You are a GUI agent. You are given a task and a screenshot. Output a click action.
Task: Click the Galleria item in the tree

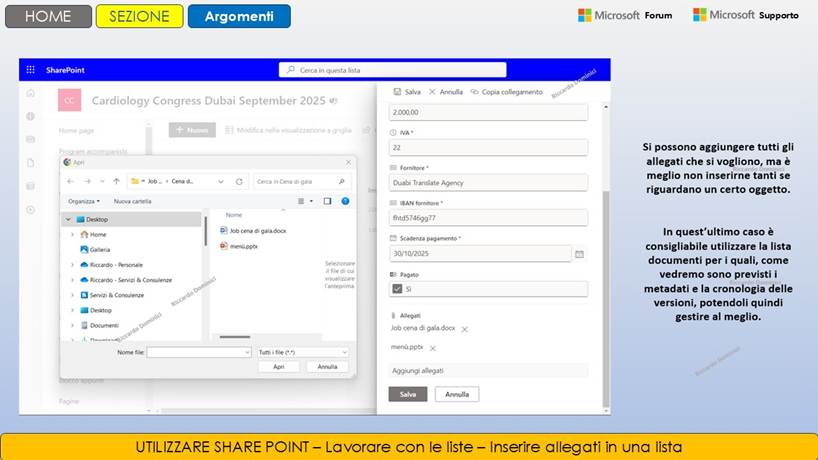pyautogui.click(x=95, y=250)
